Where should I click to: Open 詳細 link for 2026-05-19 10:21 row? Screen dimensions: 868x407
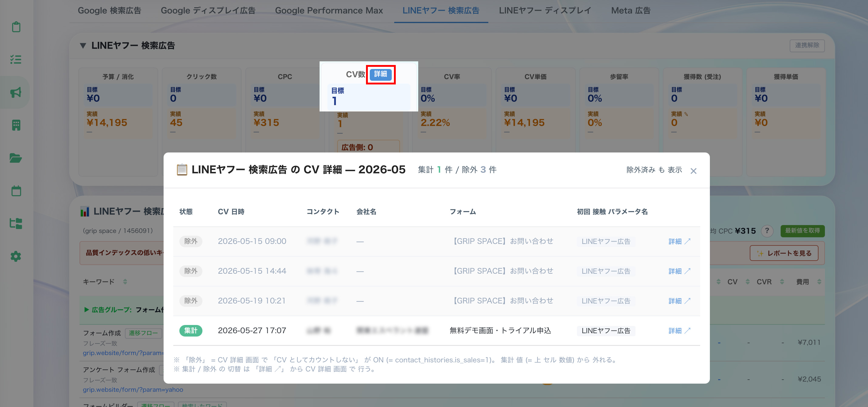679,301
